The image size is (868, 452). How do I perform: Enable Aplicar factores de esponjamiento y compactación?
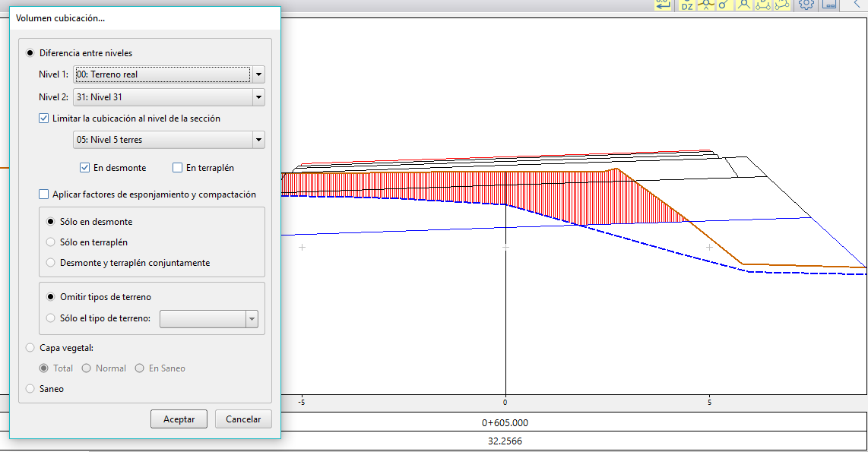click(44, 194)
